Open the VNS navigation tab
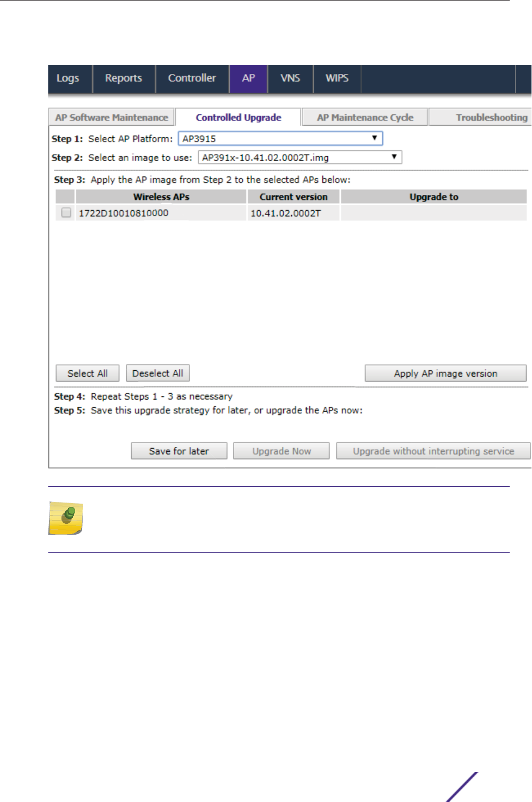Viewport: 532px width, 802px height. coord(290,78)
